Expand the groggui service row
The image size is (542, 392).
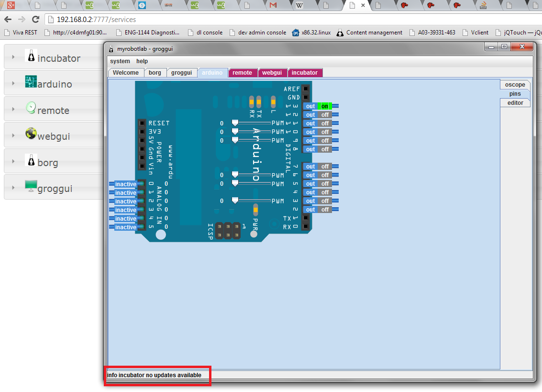click(x=13, y=188)
